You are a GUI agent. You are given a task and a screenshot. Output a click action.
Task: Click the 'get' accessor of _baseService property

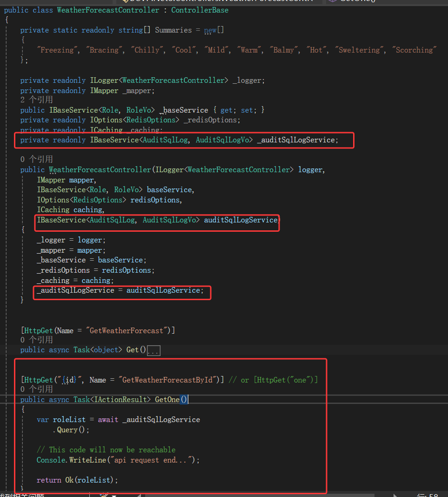[x=227, y=110]
